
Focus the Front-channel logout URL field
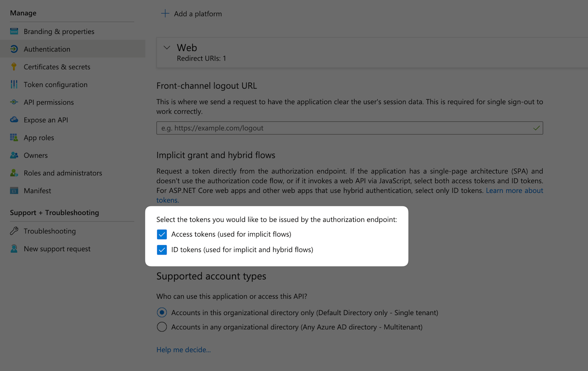click(350, 128)
